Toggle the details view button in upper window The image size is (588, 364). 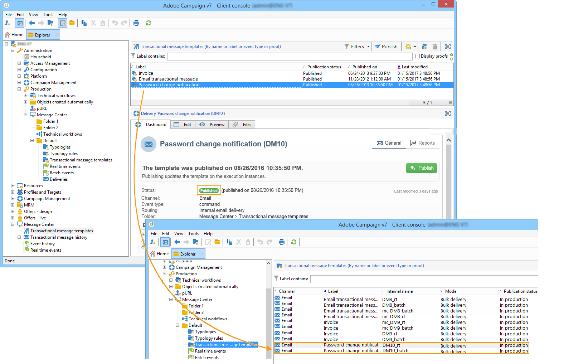(x=63, y=23)
